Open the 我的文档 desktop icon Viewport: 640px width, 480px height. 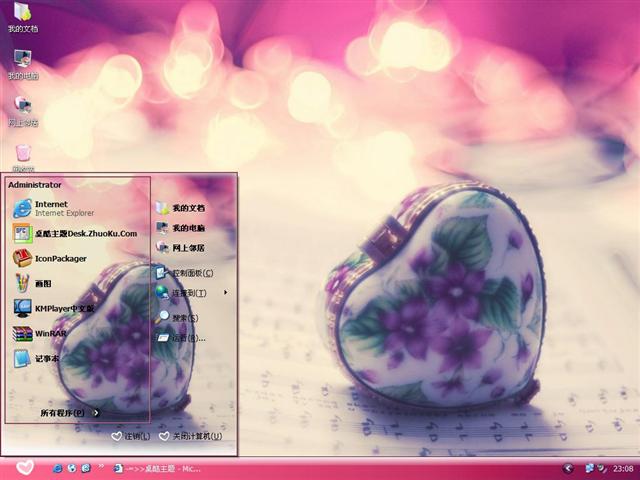point(23,17)
